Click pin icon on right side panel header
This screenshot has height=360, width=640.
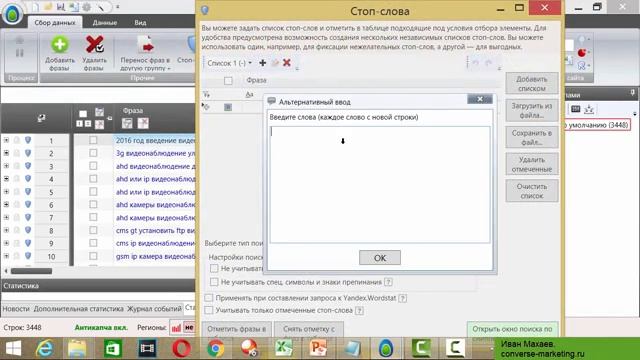(x=633, y=93)
